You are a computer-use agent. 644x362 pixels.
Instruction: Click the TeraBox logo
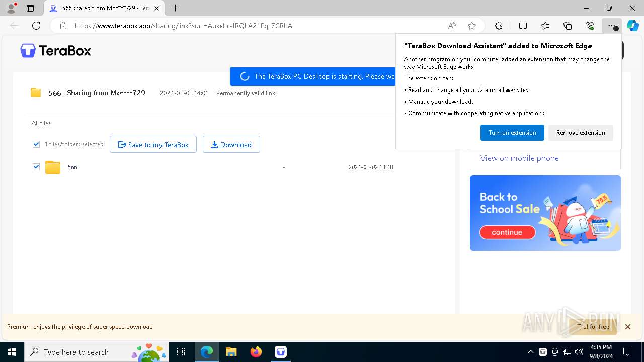pos(55,50)
